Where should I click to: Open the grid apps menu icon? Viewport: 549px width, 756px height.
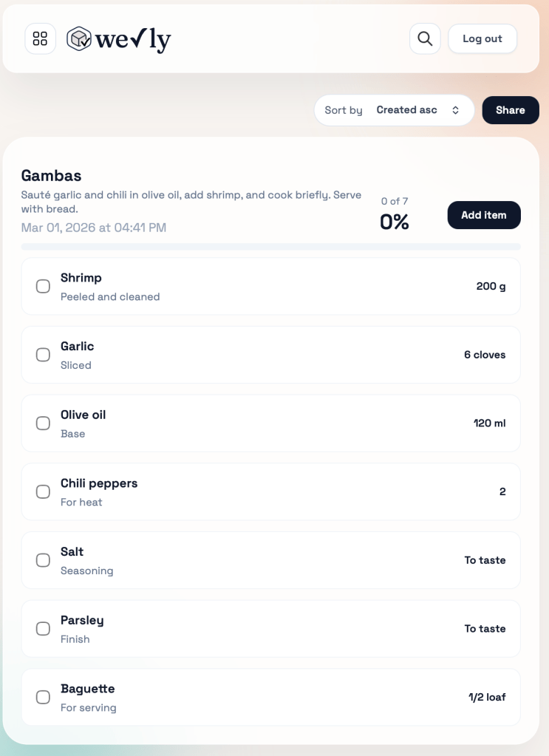41,39
